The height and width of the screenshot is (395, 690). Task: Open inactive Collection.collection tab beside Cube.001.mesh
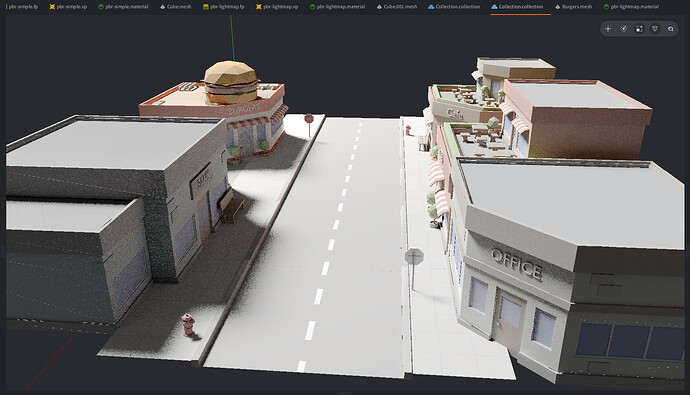point(454,7)
